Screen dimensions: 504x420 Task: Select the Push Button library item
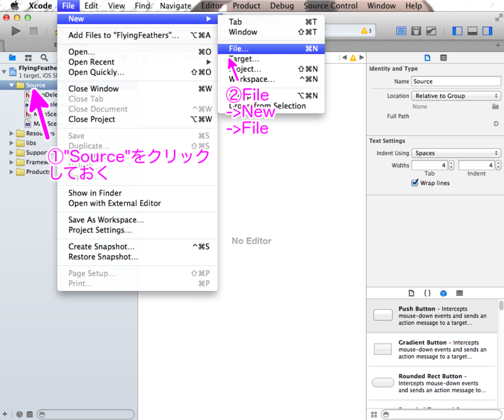tap(433, 315)
